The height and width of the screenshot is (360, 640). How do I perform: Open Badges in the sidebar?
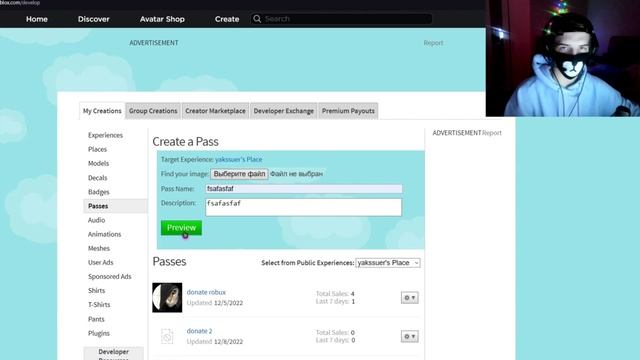pyautogui.click(x=99, y=192)
